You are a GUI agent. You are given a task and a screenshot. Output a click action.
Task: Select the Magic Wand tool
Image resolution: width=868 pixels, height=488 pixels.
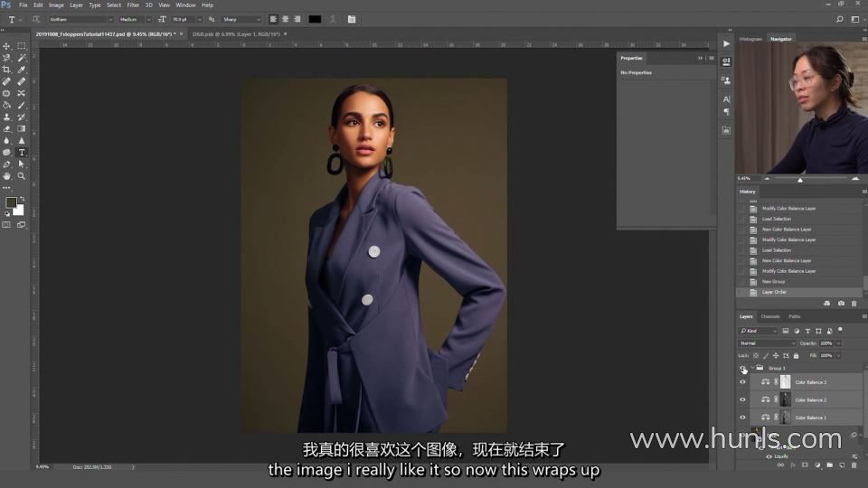point(21,58)
